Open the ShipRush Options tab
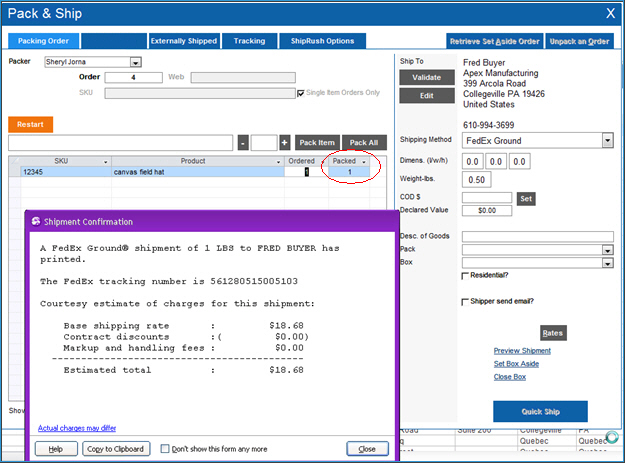Screen dimensions: 625x463 coord(322,41)
